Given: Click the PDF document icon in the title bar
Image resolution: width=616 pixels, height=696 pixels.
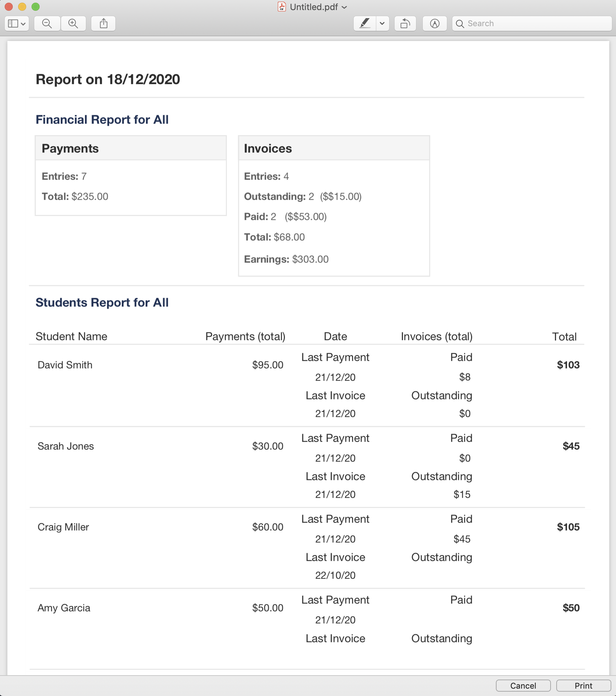Looking at the screenshot, I should pos(281,7).
